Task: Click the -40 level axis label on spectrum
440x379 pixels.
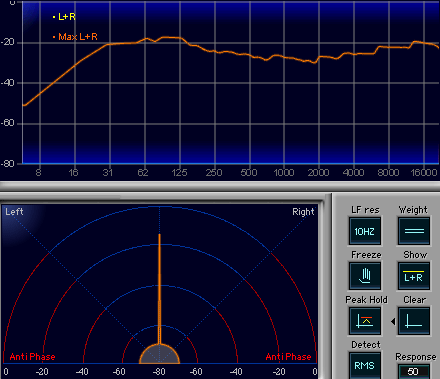Action: click(x=7, y=83)
